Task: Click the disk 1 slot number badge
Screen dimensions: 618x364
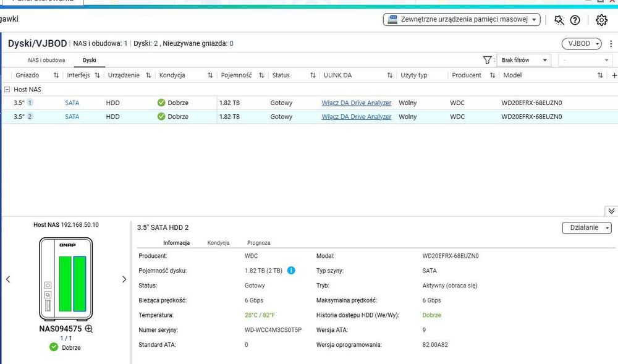Action: click(x=30, y=103)
